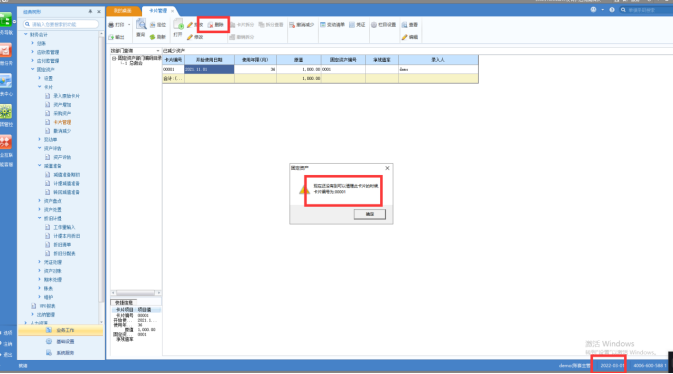Click the blue 报表中心 sidebar icon
The image size is (673, 374).
tap(6, 81)
